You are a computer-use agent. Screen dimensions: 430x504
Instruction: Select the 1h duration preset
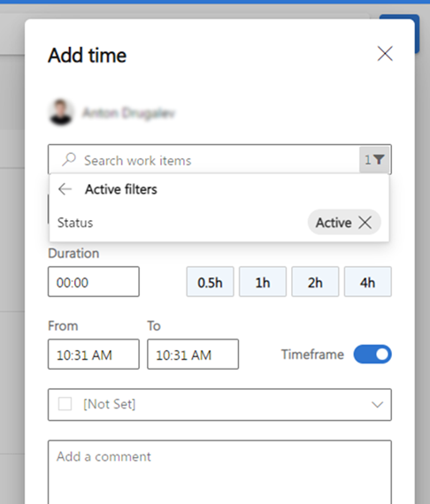pos(263,281)
